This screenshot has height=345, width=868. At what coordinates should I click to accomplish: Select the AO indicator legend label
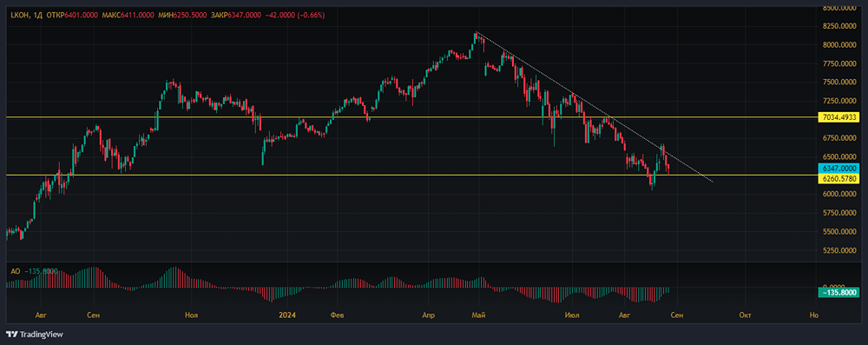pyautogui.click(x=15, y=271)
